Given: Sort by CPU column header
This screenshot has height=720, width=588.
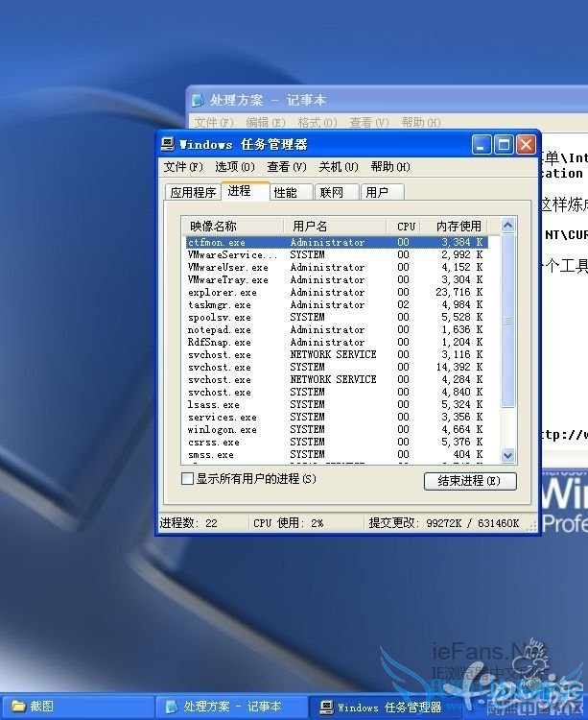Looking at the screenshot, I should (x=403, y=226).
